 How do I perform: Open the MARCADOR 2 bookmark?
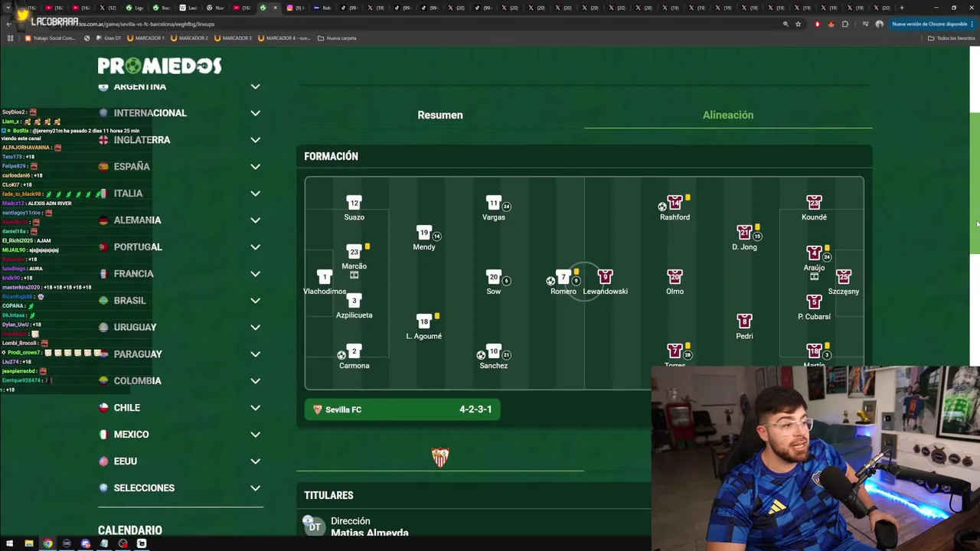pyautogui.click(x=189, y=37)
